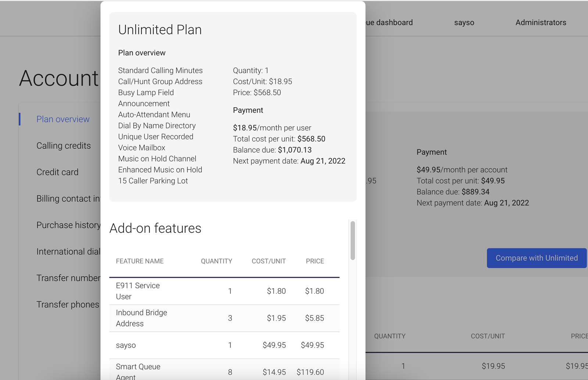The width and height of the screenshot is (588, 380).
Task: Open the Credit card settings
Action: point(57,172)
